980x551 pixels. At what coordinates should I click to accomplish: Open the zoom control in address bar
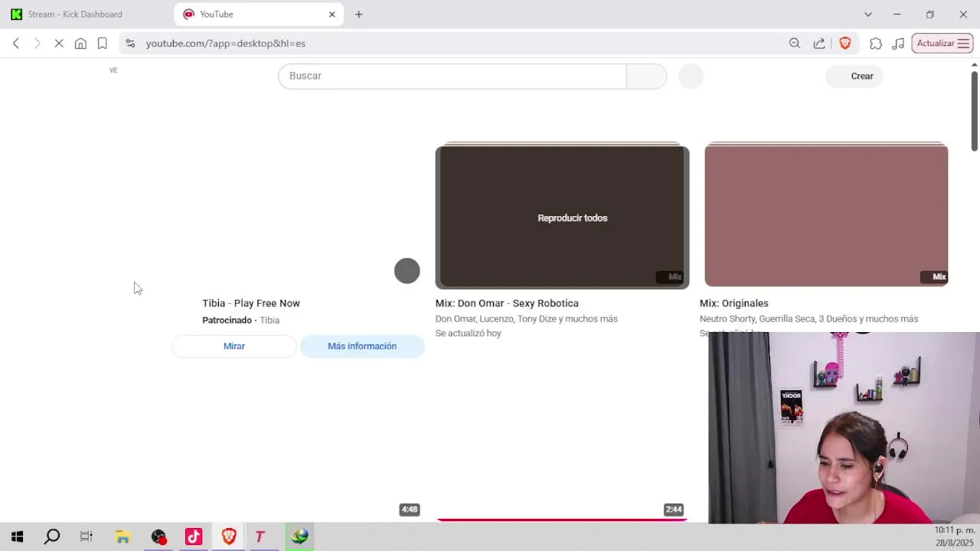click(795, 44)
